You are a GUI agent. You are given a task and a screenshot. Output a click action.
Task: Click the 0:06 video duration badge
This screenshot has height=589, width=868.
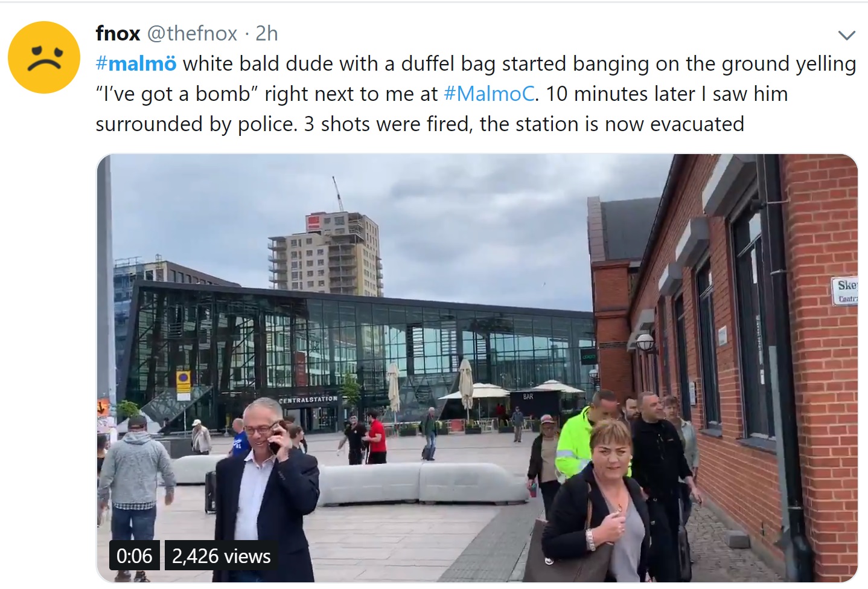click(x=134, y=555)
